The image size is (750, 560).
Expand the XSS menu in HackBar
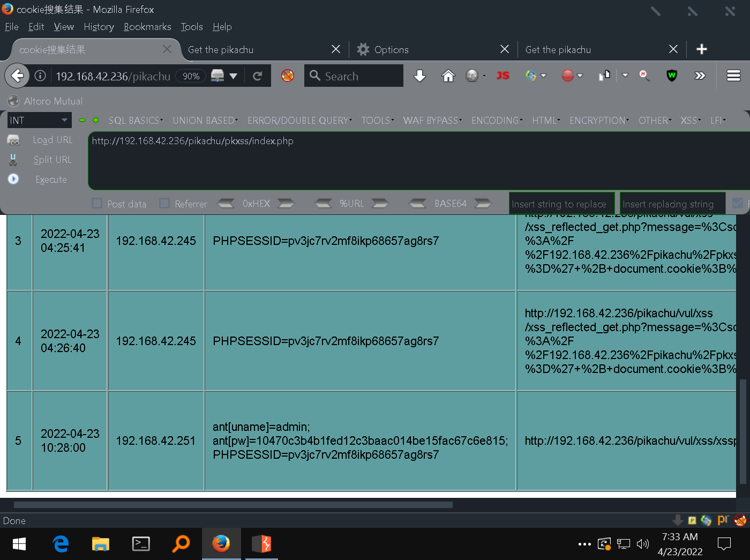click(x=691, y=121)
